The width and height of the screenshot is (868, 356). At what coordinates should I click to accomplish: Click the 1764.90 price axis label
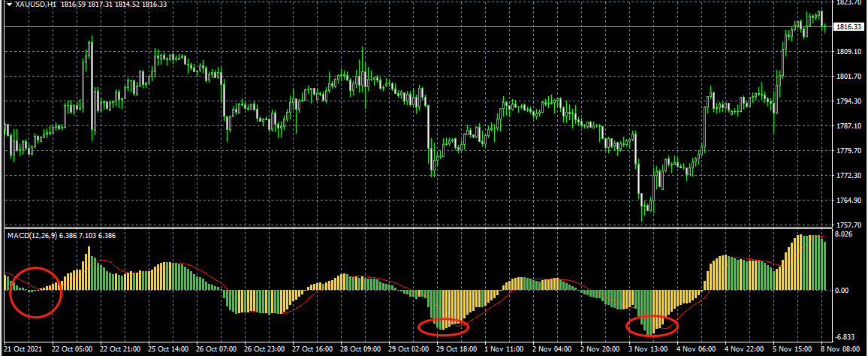coord(848,201)
